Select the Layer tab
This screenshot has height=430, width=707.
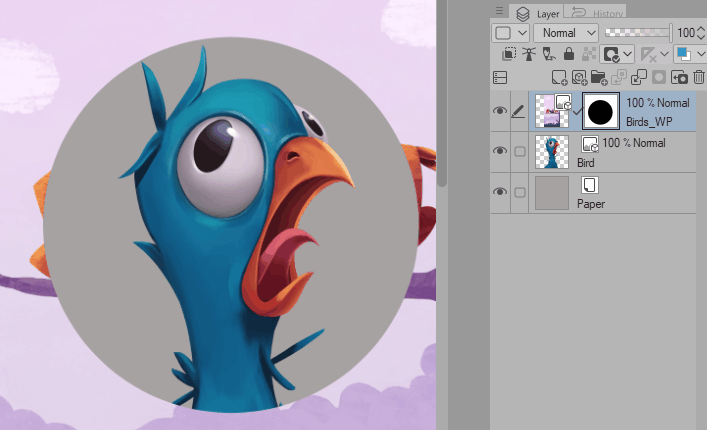click(x=538, y=13)
